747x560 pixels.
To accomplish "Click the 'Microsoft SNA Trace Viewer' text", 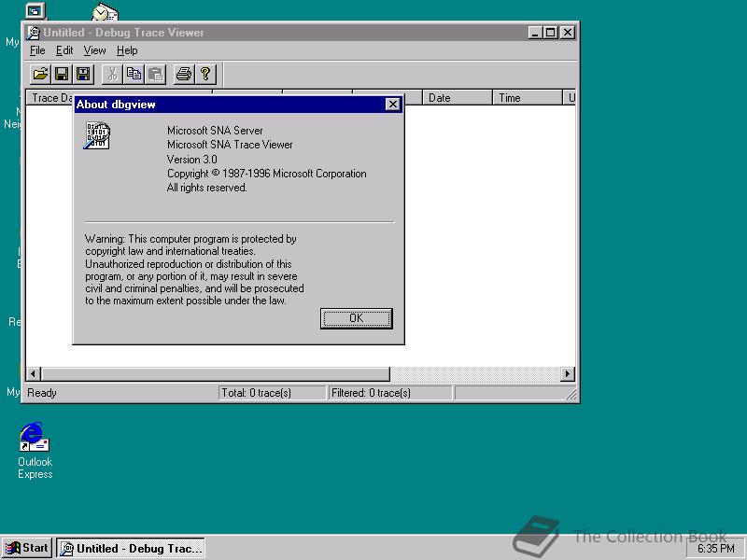I will click(x=230, y=145).
